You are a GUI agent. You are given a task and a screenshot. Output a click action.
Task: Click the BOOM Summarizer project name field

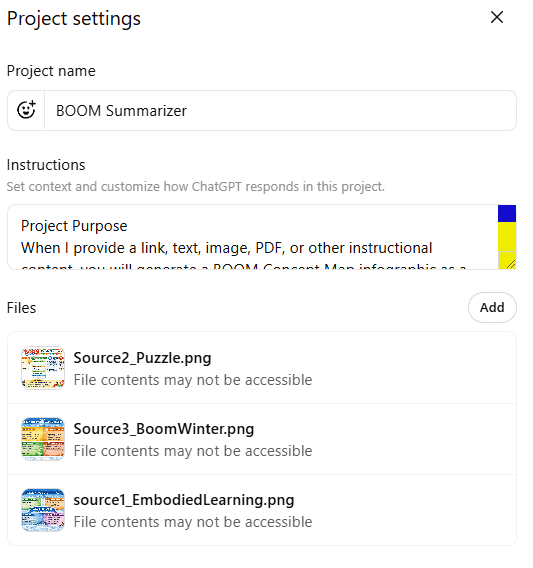click(x=280, y=110)
